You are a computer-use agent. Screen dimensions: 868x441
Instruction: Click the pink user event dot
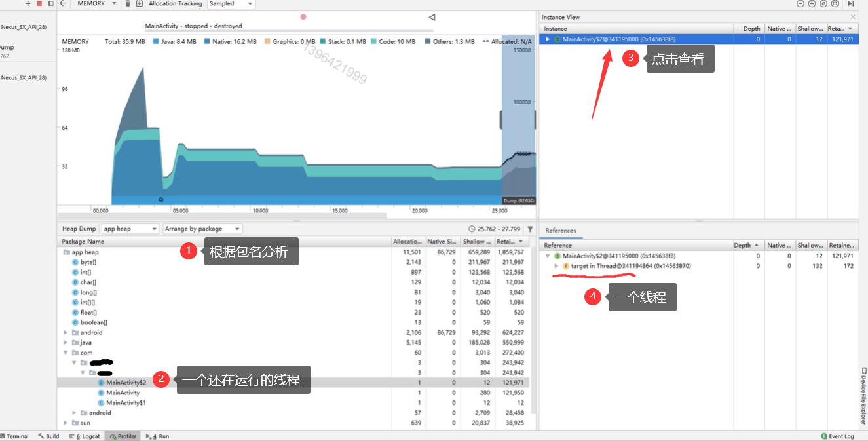point(303,17)
